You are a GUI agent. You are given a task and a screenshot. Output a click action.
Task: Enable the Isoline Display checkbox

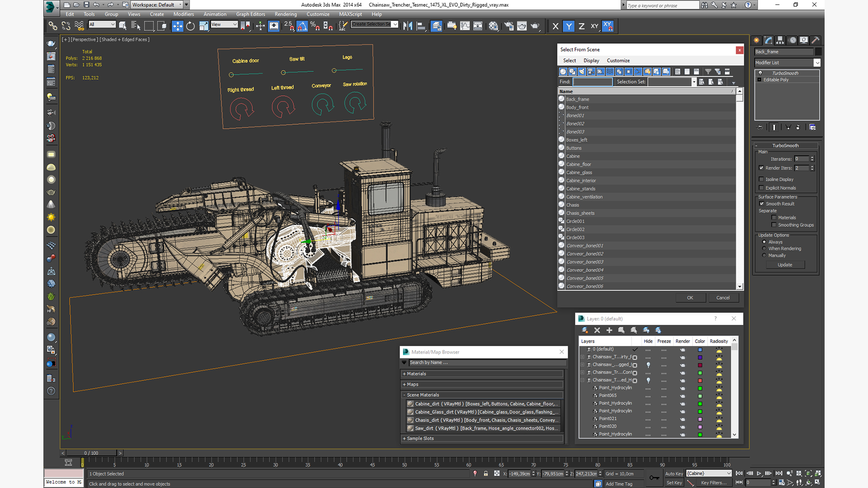[x=761, y=179]
